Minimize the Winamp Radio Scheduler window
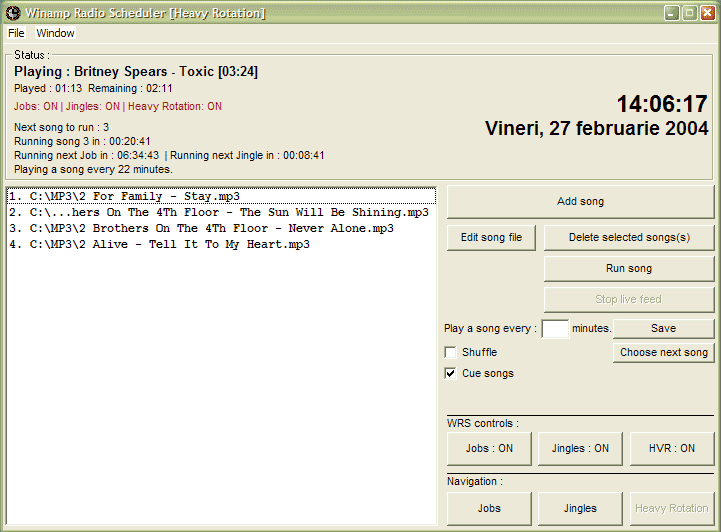The height and width of the screenshot is (532, 721). 672,13
